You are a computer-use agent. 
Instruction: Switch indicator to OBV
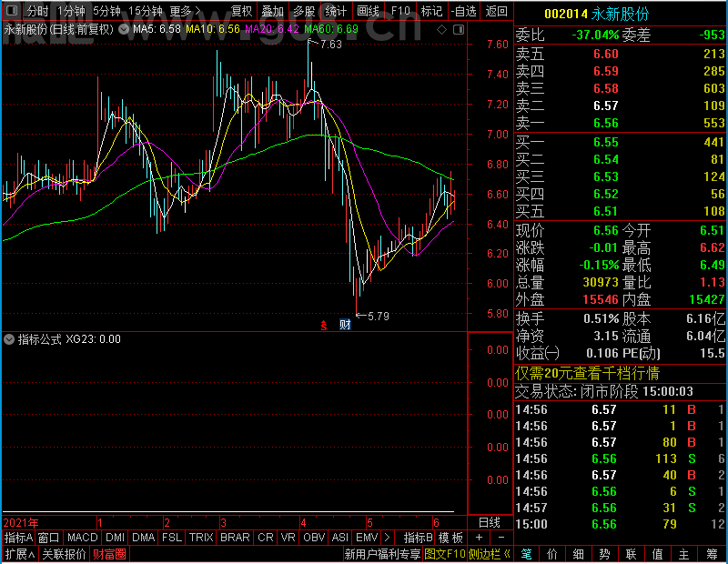tap(313, 538)
